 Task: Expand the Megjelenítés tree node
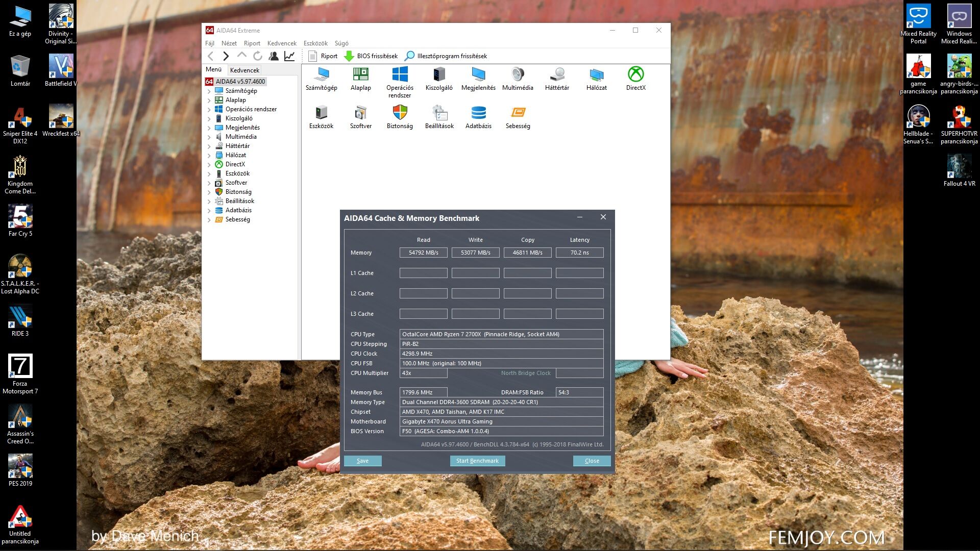click(x=209, y=128)
